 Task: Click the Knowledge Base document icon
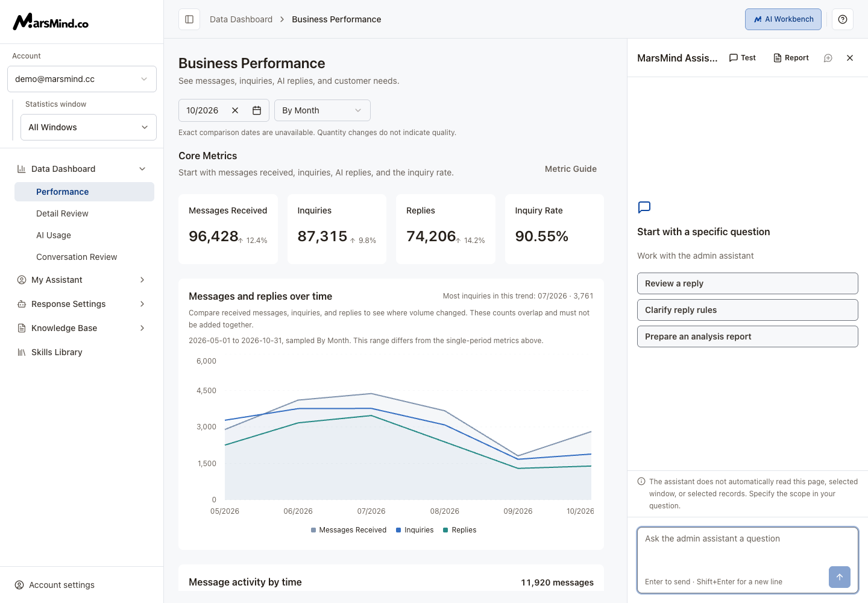coord(22,328)
